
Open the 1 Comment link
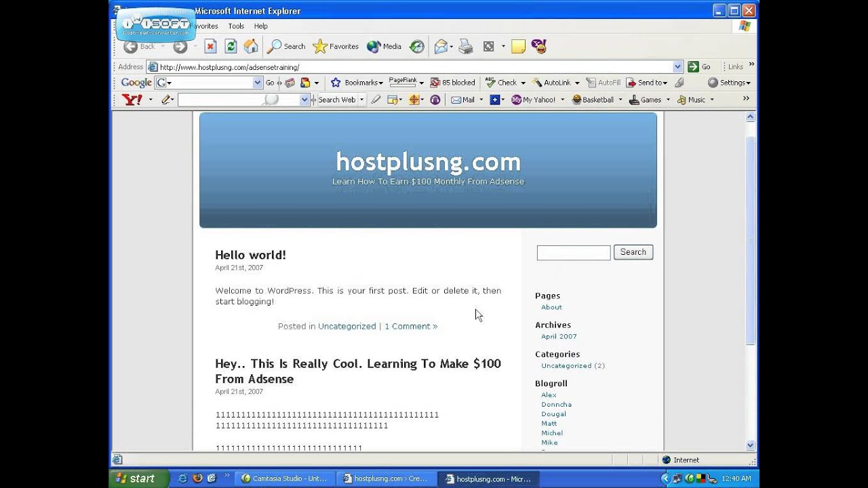coord(411,326)
